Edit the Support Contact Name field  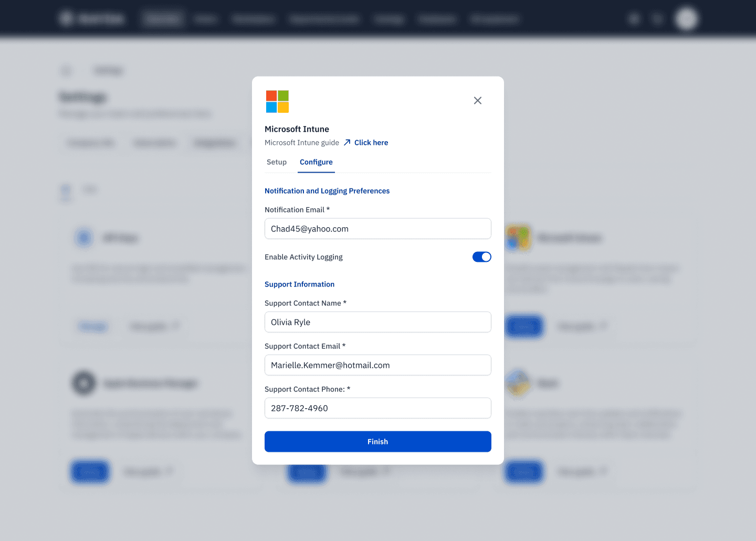(378, 322)
